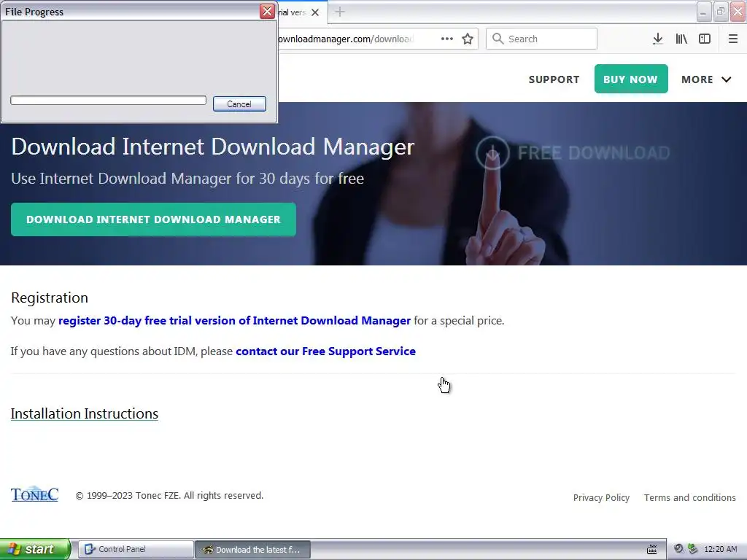The width and height of the screenshot is (747, 560).
Task: Open the Firefox hamburger menu
Action: coord(732,39)
